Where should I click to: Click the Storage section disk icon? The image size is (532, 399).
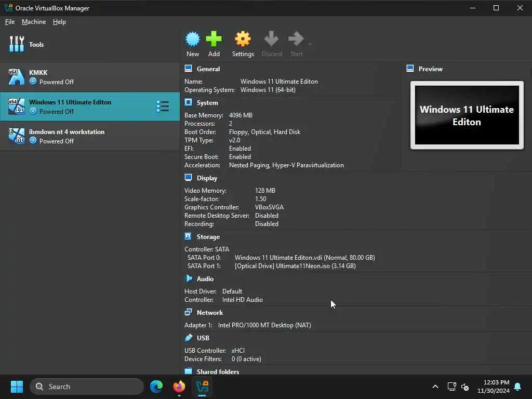coord(188,236)
